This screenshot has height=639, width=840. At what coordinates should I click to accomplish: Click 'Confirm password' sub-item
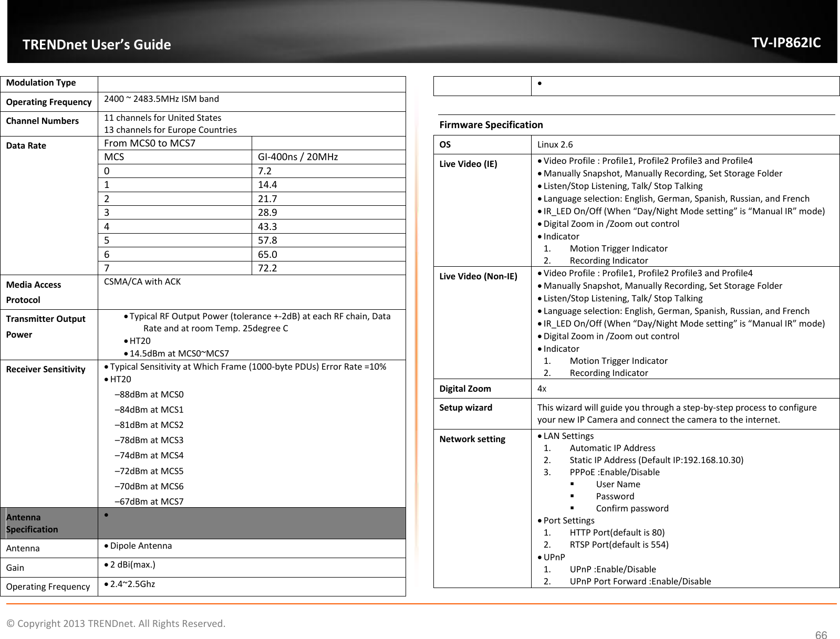[632, 508]
